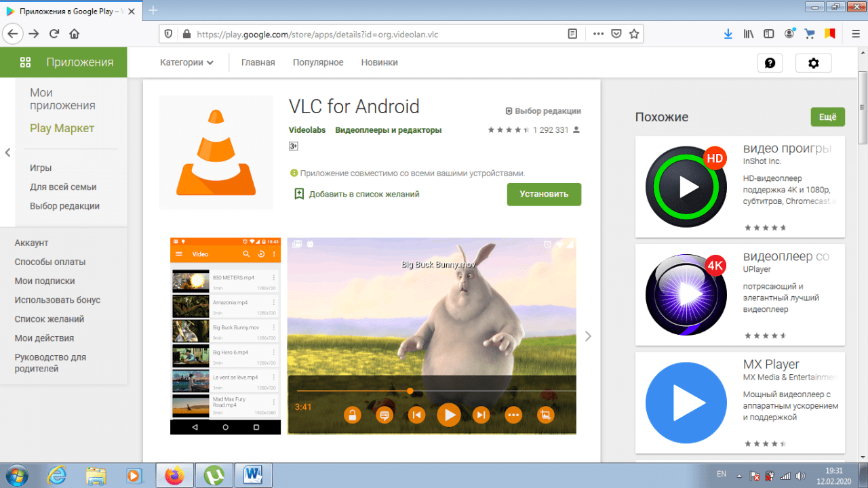Open Мои действия
This screenshot has height=488, width=868.
[44, 338]
